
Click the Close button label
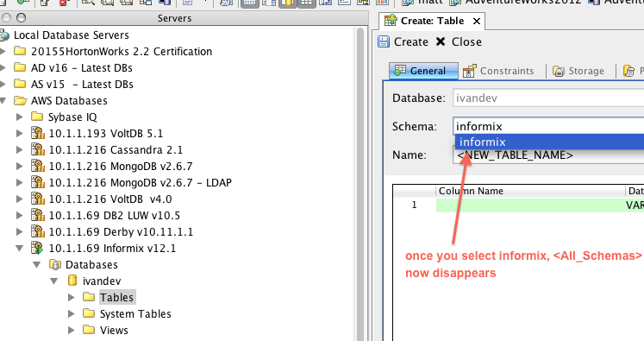[466, 42]
